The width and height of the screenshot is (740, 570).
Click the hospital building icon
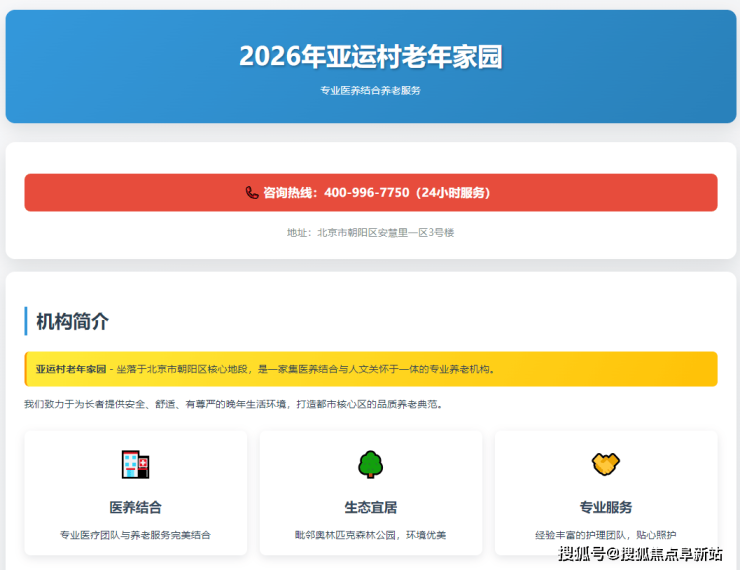(x=136, y=464)
